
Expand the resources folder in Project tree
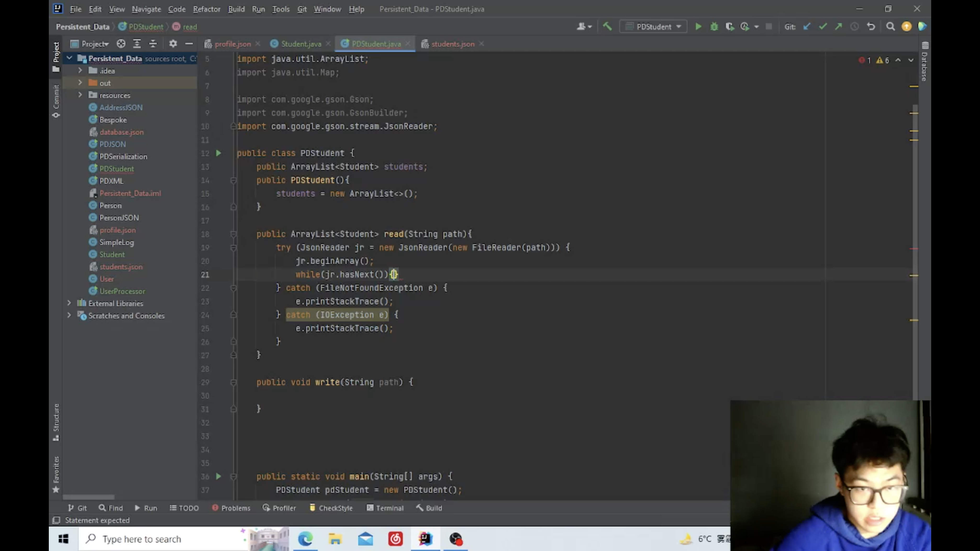pos(80,95)
